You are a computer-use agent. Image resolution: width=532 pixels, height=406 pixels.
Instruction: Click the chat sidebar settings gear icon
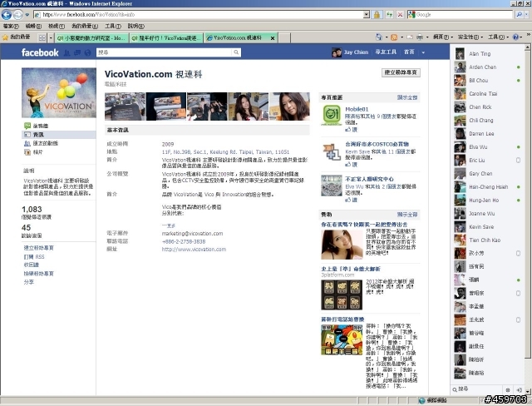pyautogui.click(x=508, y=390)
